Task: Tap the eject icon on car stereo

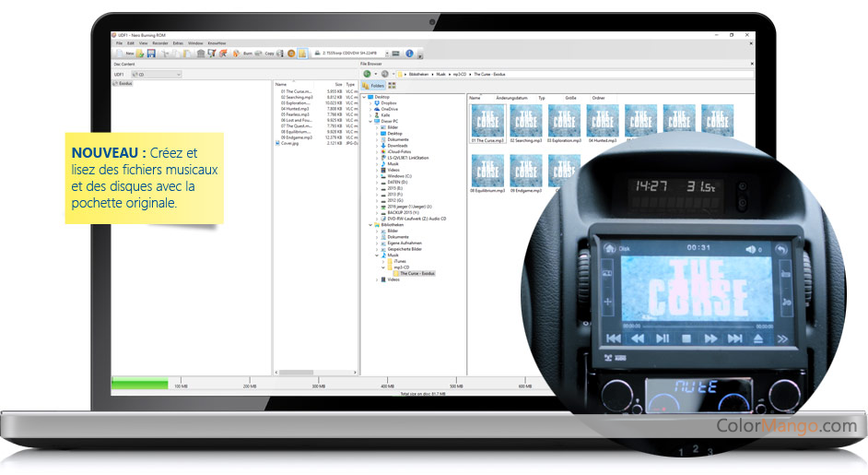Action: pyautogui.click(x=758, y=338)
